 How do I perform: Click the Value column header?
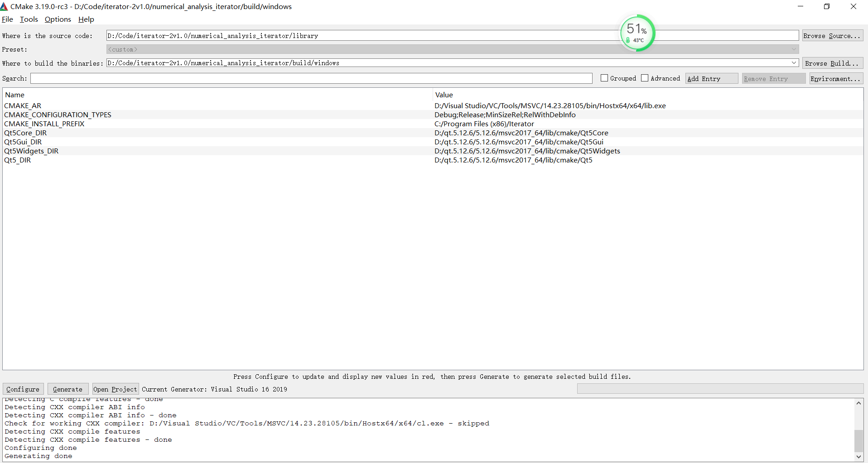648,95
